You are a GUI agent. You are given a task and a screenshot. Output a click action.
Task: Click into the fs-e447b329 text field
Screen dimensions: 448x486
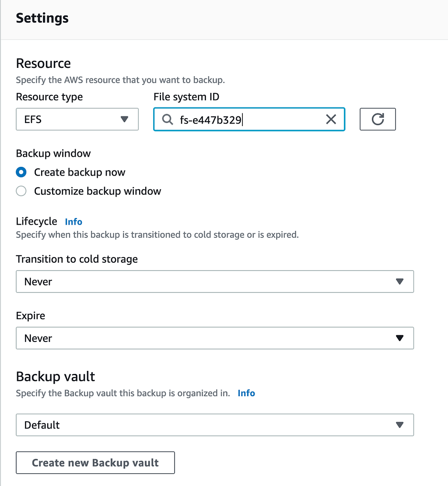(249, 120)
